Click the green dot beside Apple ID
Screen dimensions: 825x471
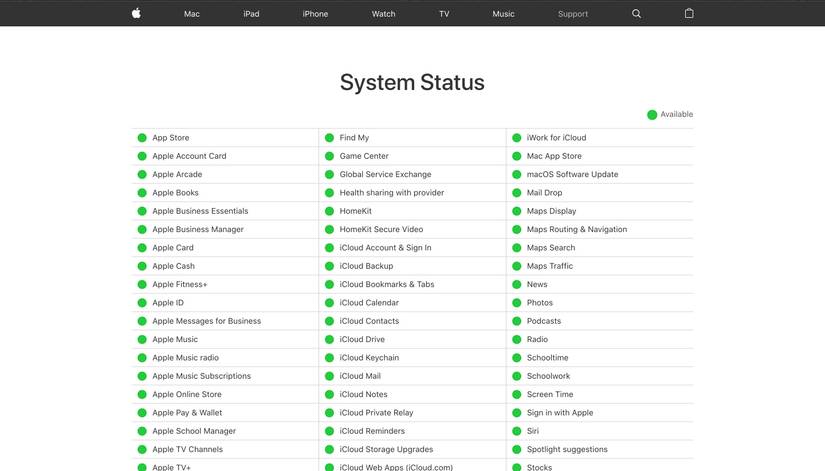(142, 303)
